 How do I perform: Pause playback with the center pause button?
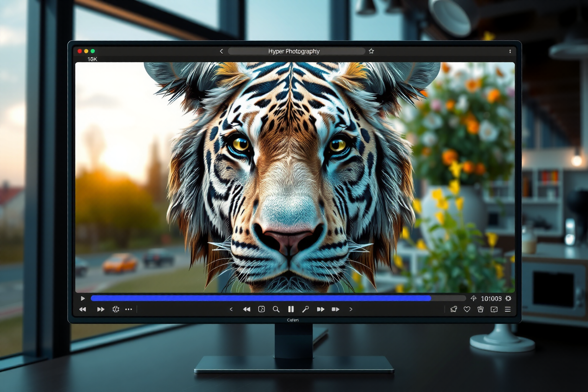291,309
